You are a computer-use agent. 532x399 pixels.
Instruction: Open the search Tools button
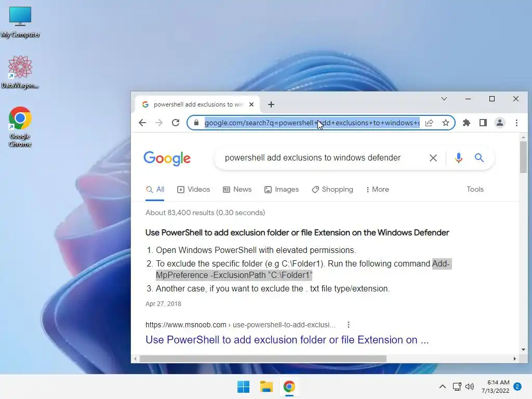(475, 189)
